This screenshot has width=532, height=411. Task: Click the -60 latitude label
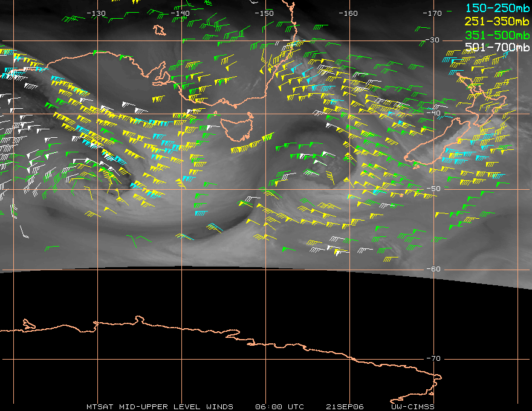tap(433, 269)
